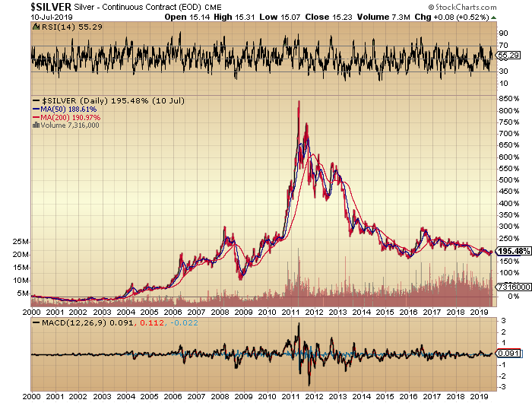Click the 5M volume axis label

[x=23, y=294]
